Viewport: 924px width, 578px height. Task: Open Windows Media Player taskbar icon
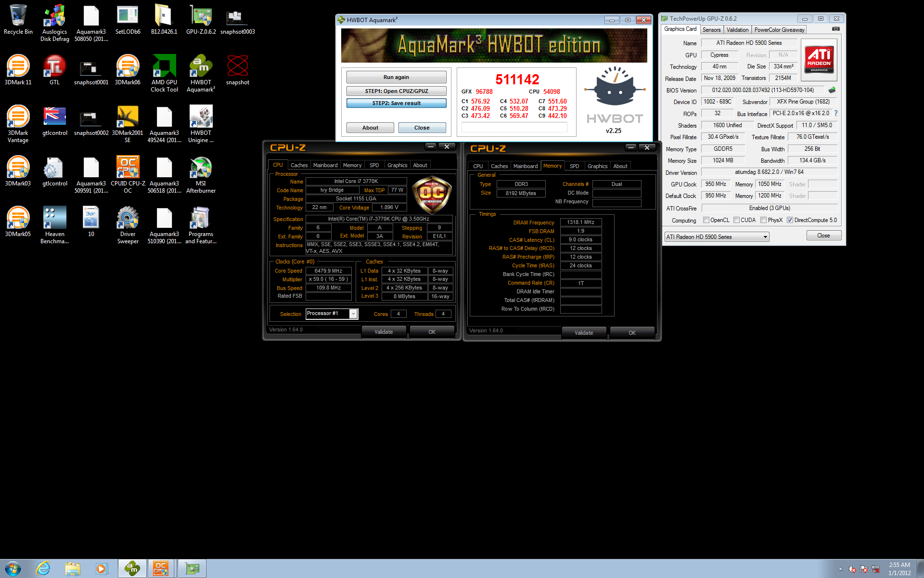point(102,568)
